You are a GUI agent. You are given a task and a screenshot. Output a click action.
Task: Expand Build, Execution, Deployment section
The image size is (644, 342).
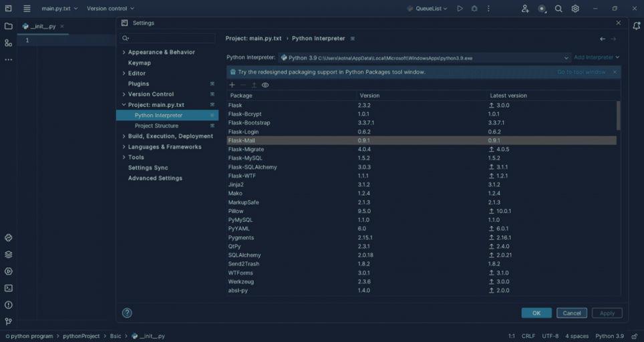pyautogui.click(x=124, y=136)
